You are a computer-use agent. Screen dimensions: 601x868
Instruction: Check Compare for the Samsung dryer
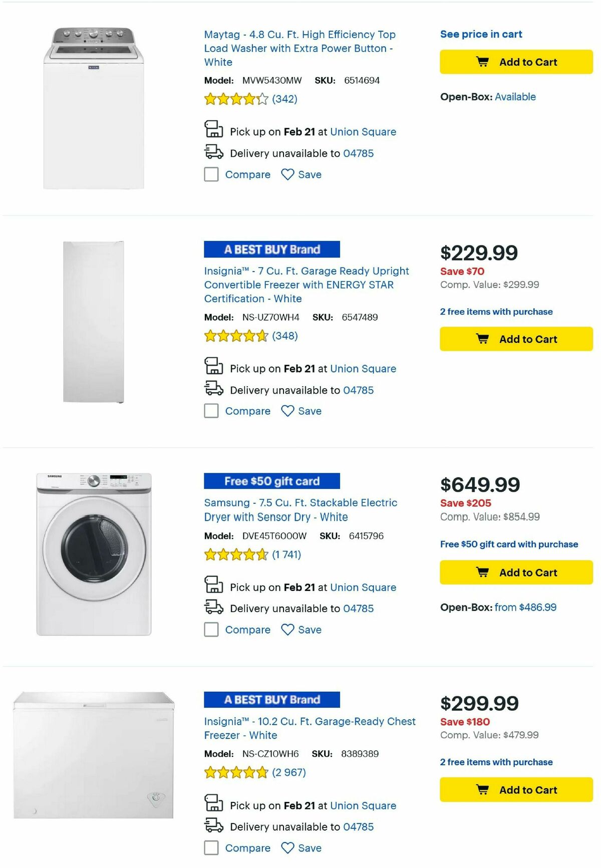click(x=211, y=630)
